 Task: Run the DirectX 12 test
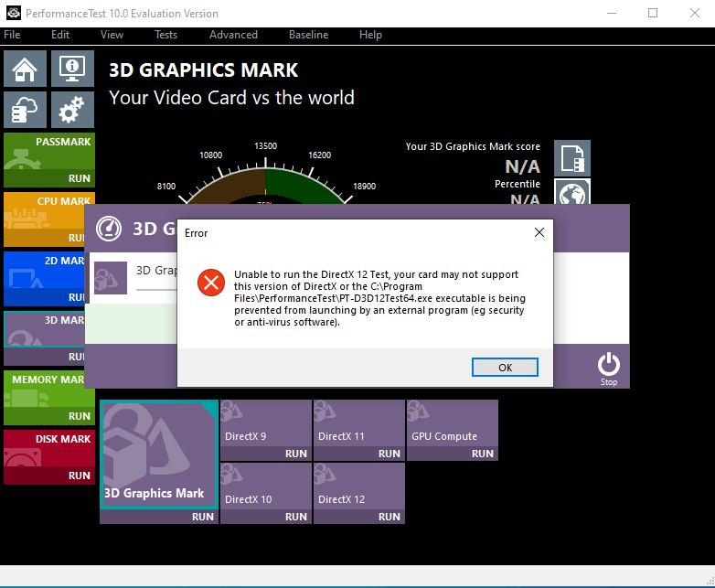tap(390, 517)
